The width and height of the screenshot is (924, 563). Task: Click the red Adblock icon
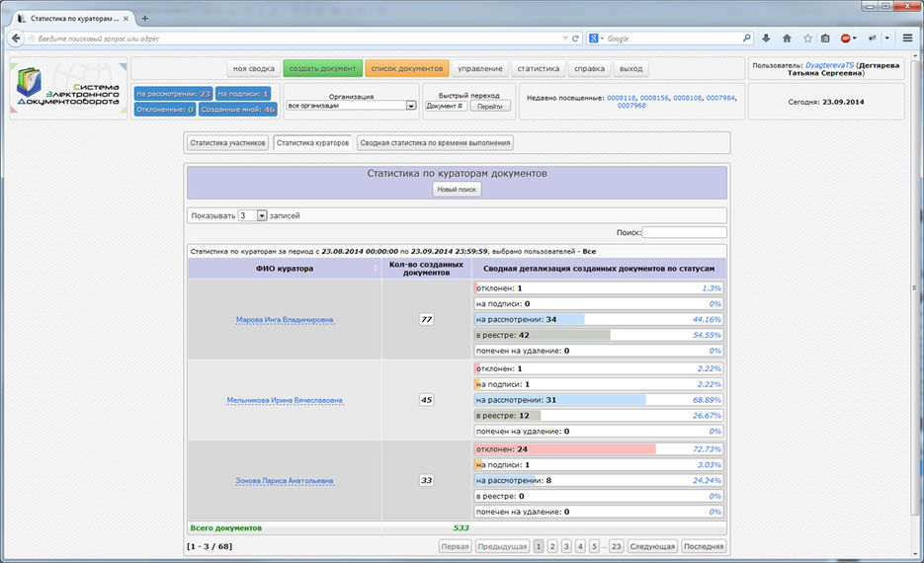click(x=846, y=39)
